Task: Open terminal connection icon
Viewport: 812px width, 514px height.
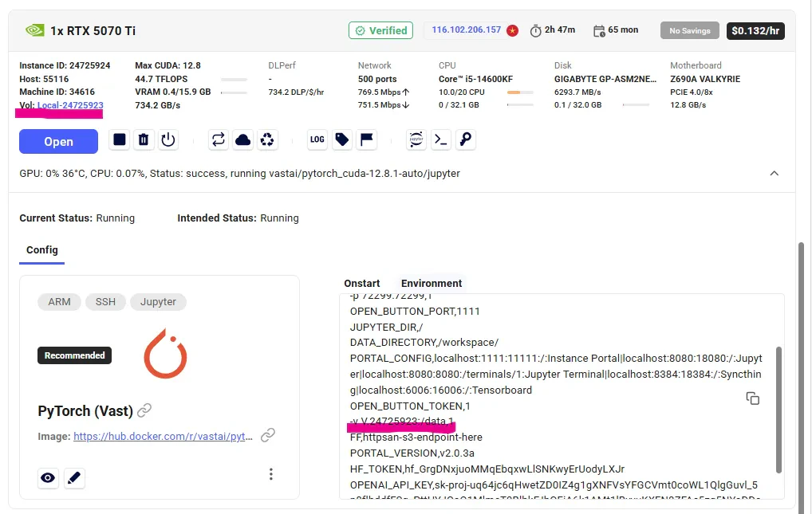Action: click(440, 139)
